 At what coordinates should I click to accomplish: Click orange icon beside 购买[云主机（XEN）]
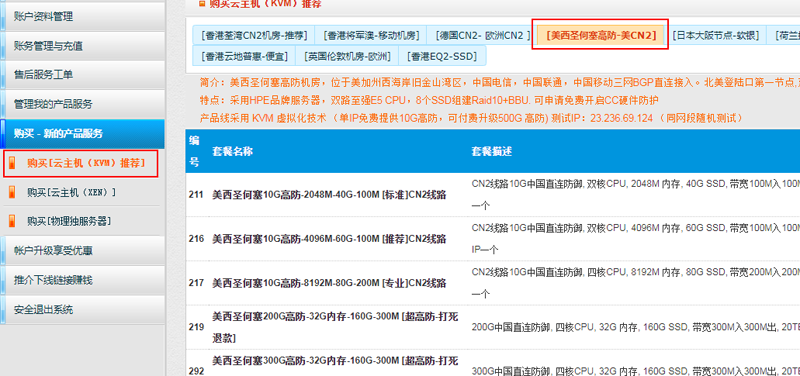click(x=13, y=192)
